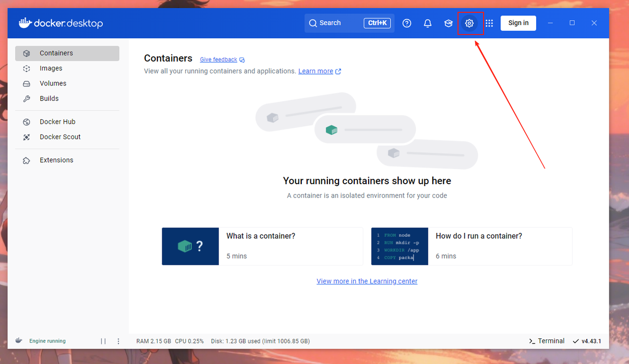629x364 pixels.
Task: Go to Builds in the sidebar
Action: click(x=49, y=99)
